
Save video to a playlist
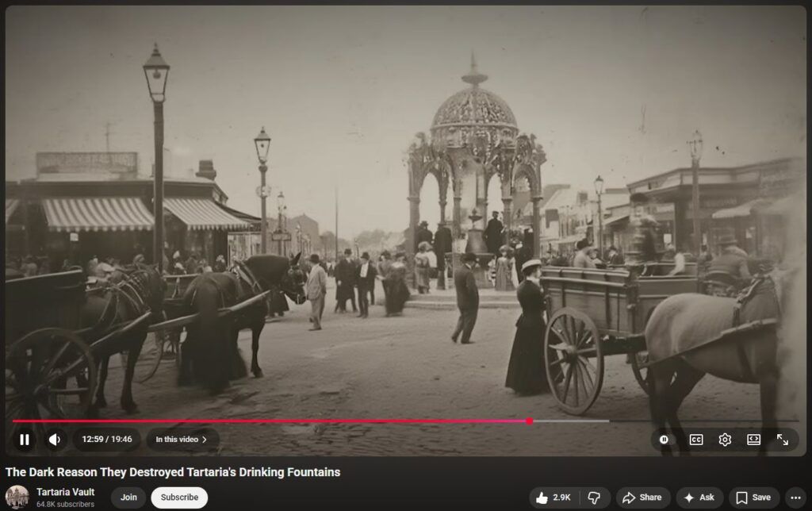click(753, 498)
